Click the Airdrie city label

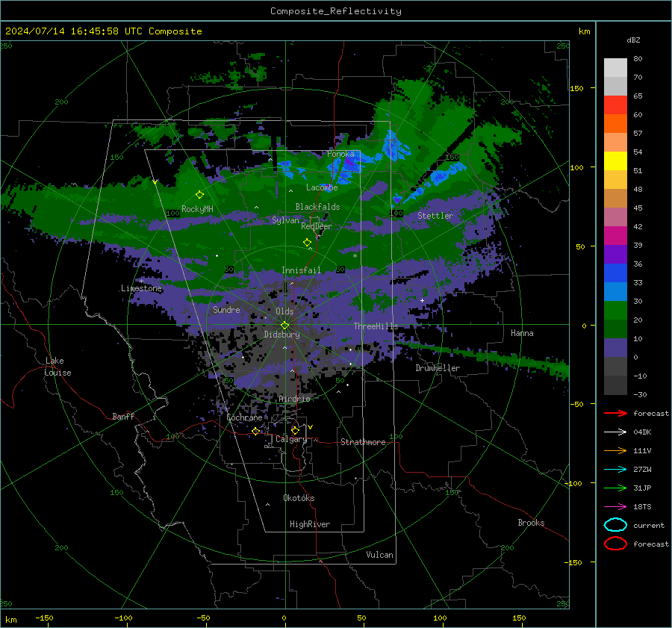click(x=294, y=399)
